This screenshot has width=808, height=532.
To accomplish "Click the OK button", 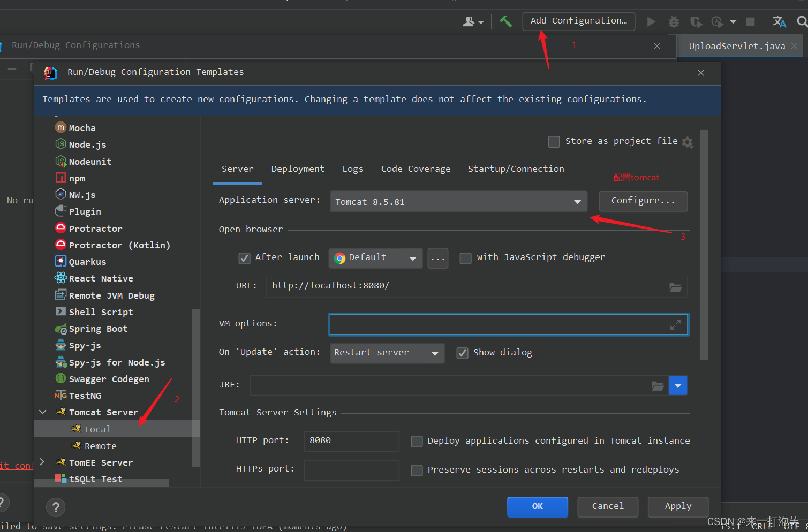I will (x=538, y=507).
